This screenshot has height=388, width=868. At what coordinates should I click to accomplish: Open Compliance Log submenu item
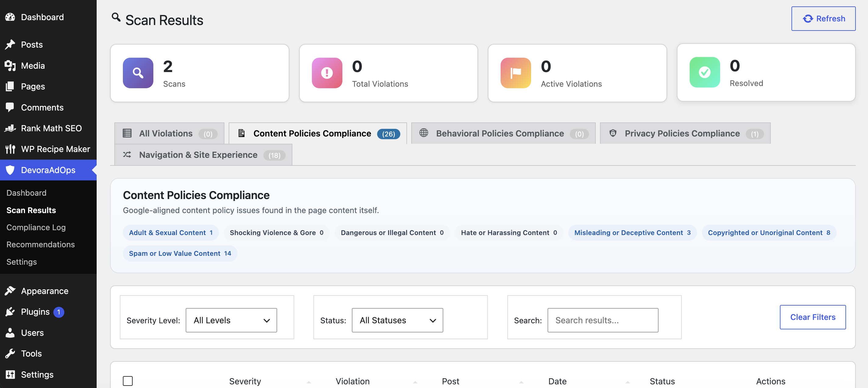coord(36,227)
